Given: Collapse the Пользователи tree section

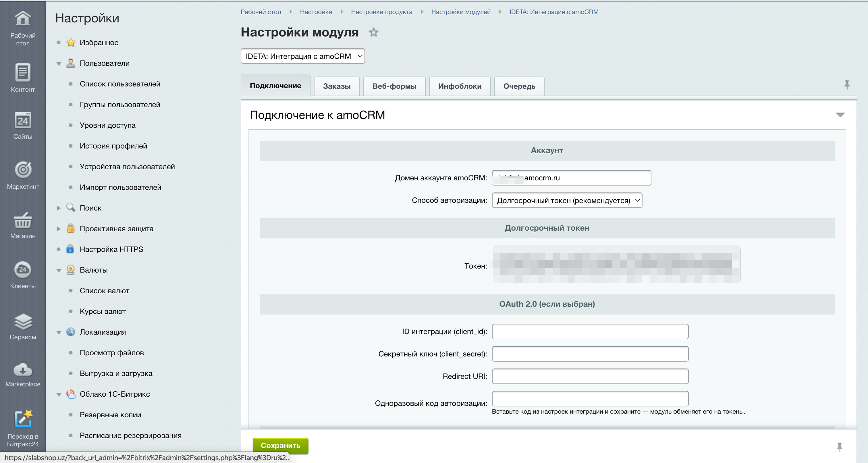Looking at the screenshot, I should point(59,63).
